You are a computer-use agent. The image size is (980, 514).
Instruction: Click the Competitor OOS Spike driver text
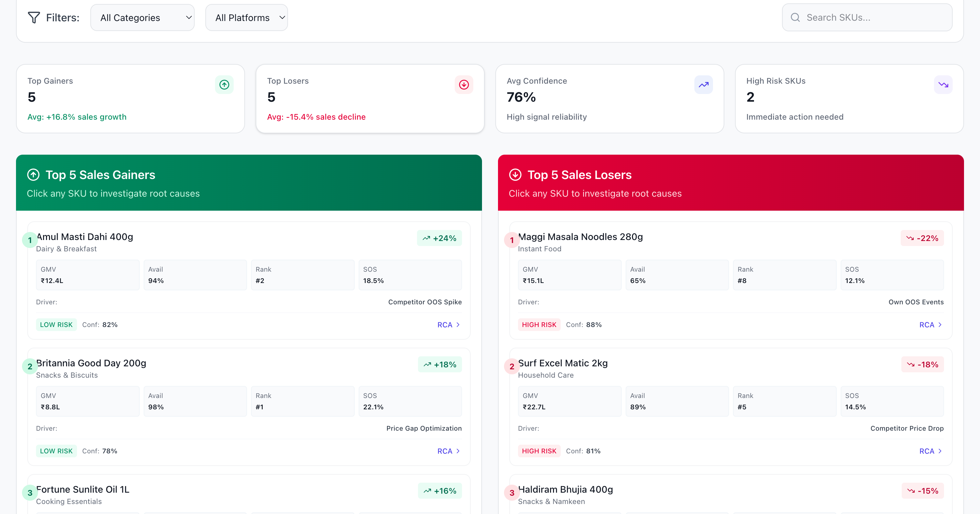point(425,302)
